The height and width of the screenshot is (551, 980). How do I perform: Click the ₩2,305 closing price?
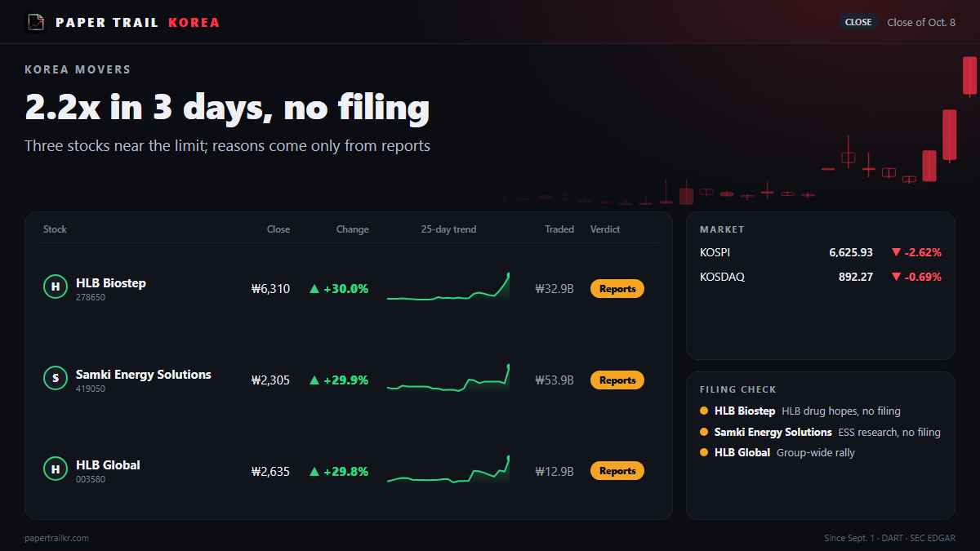click(x=270, y=380)
